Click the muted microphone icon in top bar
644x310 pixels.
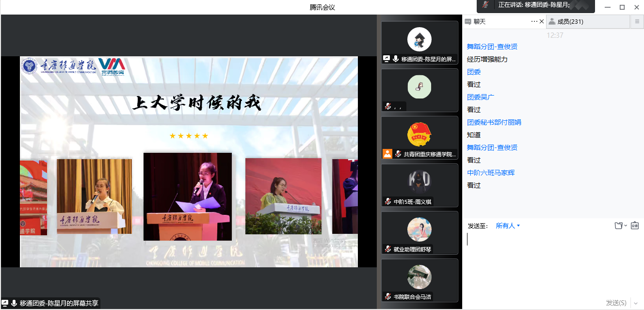click(485, 5)
